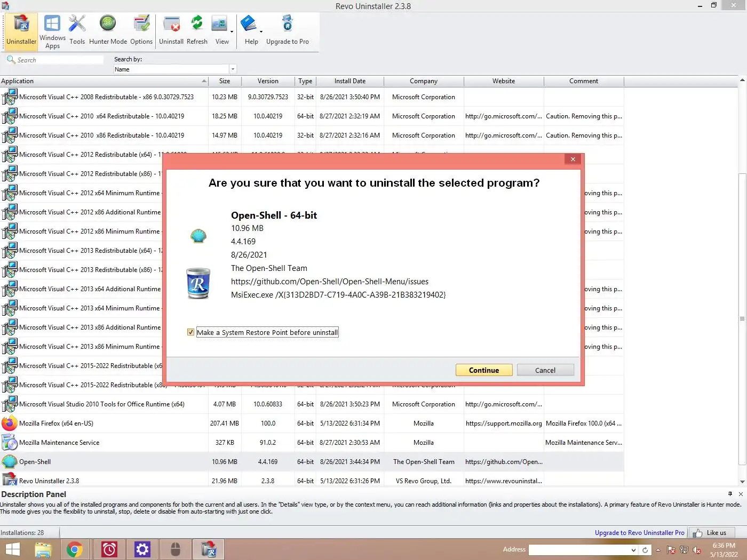Click the Address bar refresh icon
747x560 pixels.
[645, 550]
